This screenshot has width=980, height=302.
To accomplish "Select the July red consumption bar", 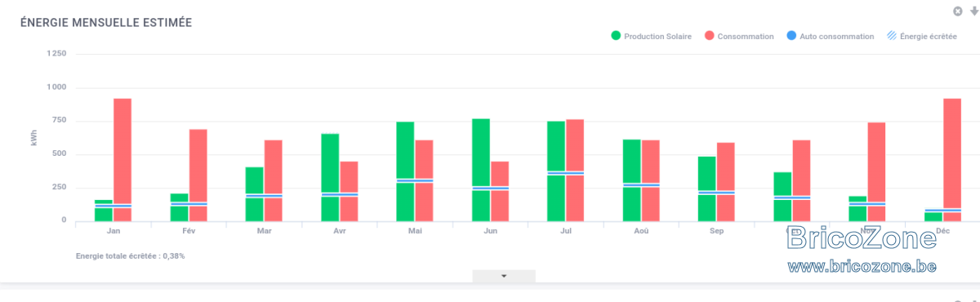I will point(575,170).
